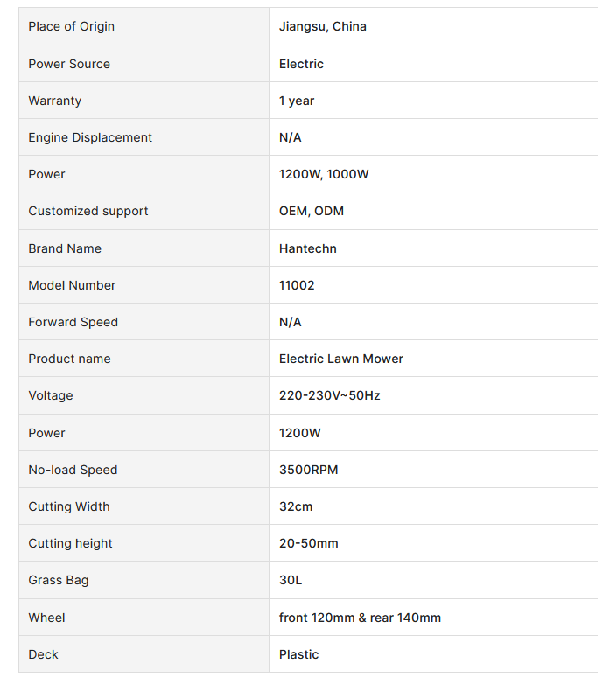Click the "Engine Displacement" label

click(x=90, y=137)
